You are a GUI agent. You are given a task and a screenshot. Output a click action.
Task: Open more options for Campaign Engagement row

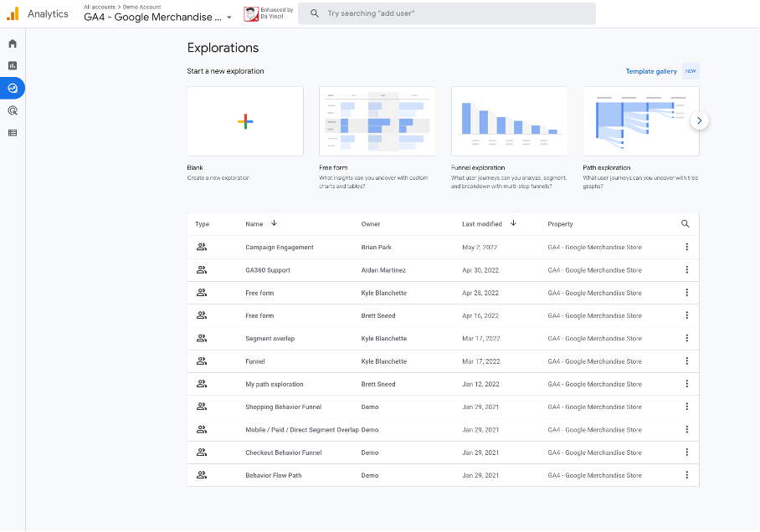686,247
